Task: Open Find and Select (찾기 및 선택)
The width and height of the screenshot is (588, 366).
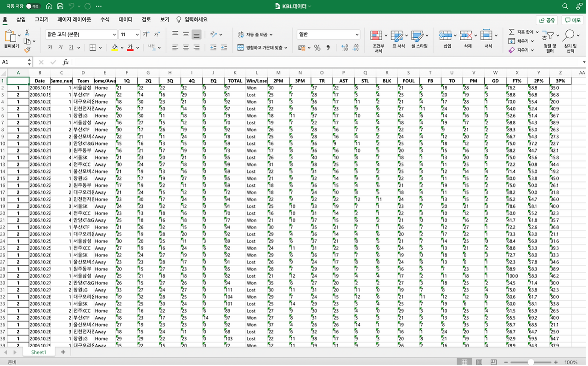Action: pyautogui.click(x=570, y=41)
